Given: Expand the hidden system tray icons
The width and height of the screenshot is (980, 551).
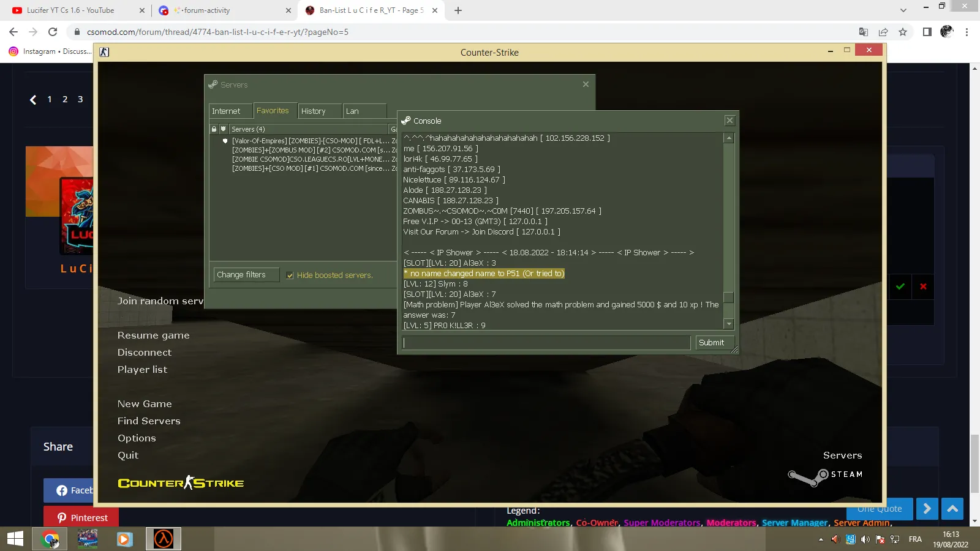Looking at the screenshot, I should (x=821, y=539).
